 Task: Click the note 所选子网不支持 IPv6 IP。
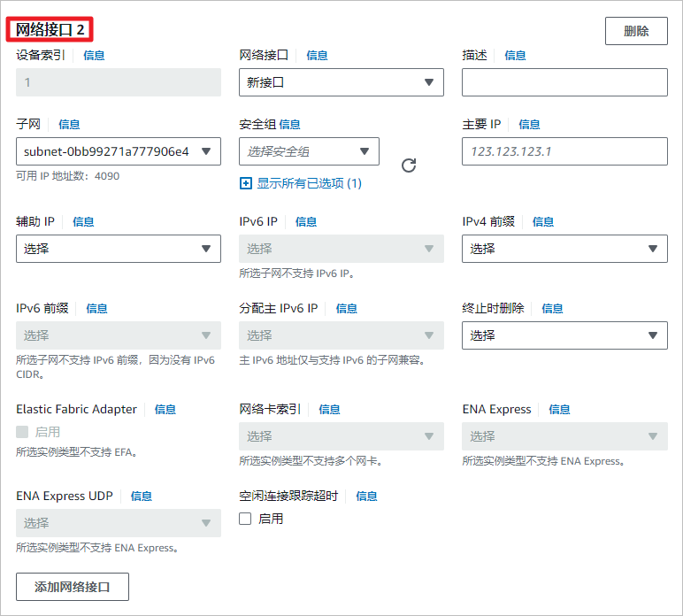296,273
